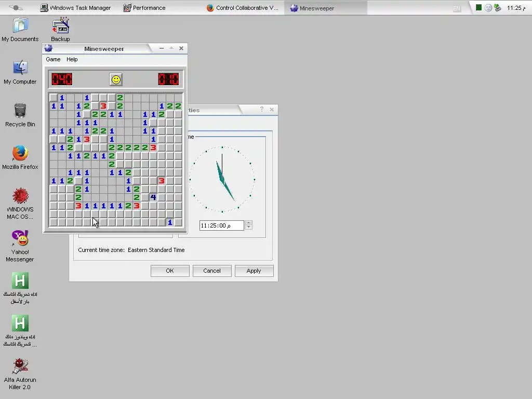
Task: Switch to Control Collaborative V... Firefox window
Action: coord(242,8)
